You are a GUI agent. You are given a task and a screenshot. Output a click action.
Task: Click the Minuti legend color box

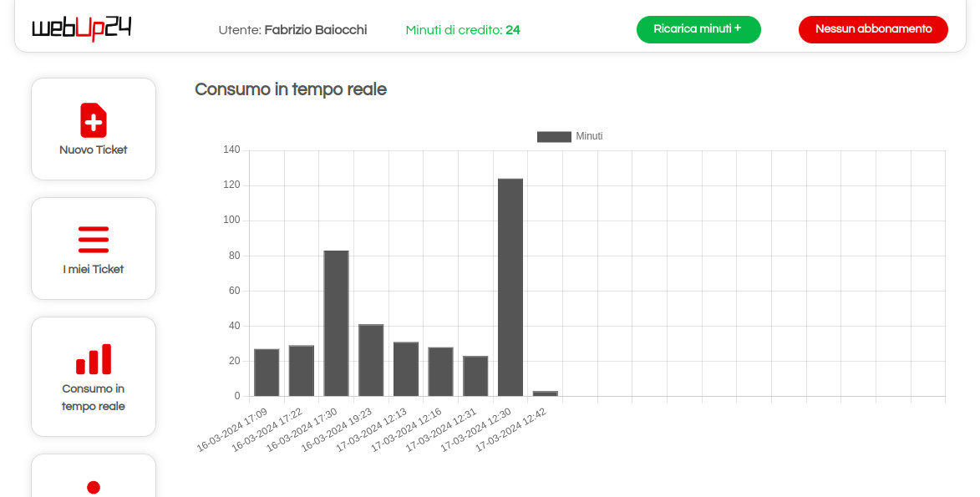(554, 136)
